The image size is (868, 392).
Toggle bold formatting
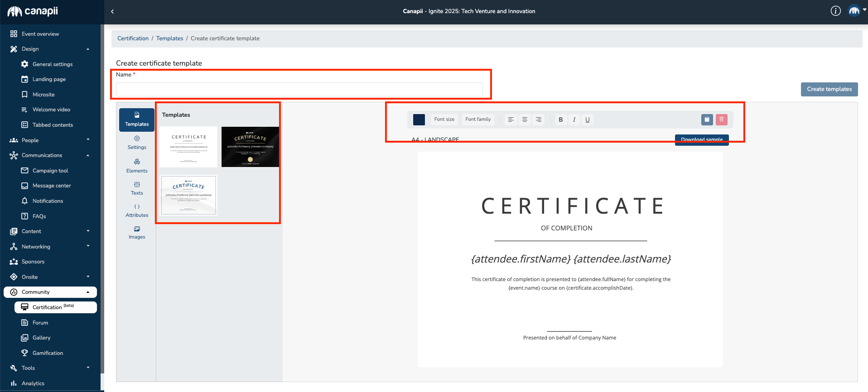pos(561,120)
